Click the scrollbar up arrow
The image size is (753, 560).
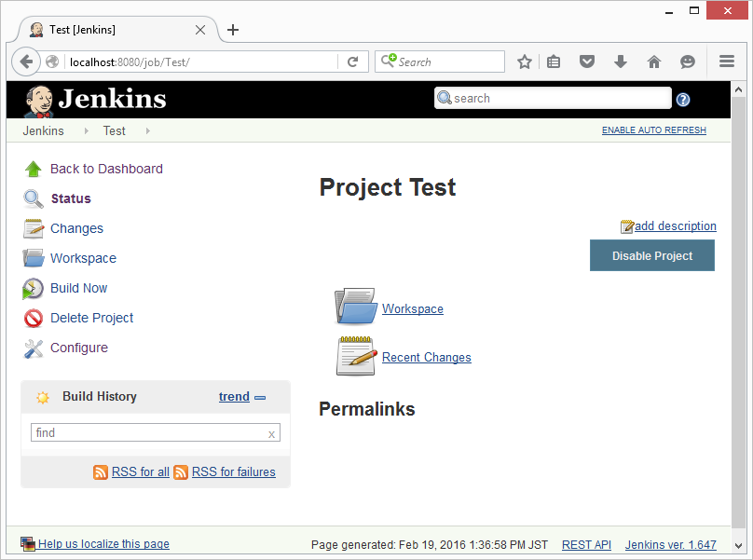[739, 89]
